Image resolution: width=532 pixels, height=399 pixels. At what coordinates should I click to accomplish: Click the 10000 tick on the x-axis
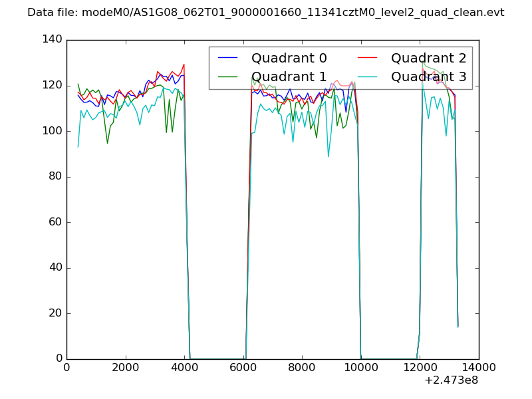click(360, 367)
